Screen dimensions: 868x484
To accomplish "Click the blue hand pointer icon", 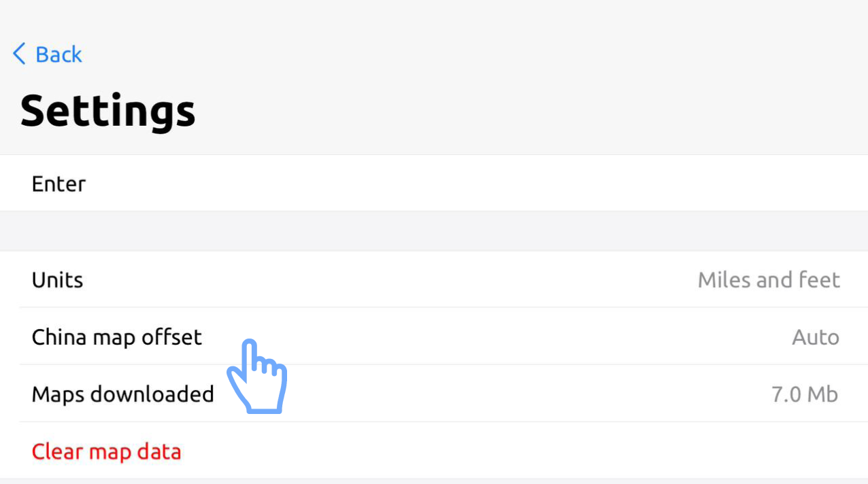I will (256, 376).
